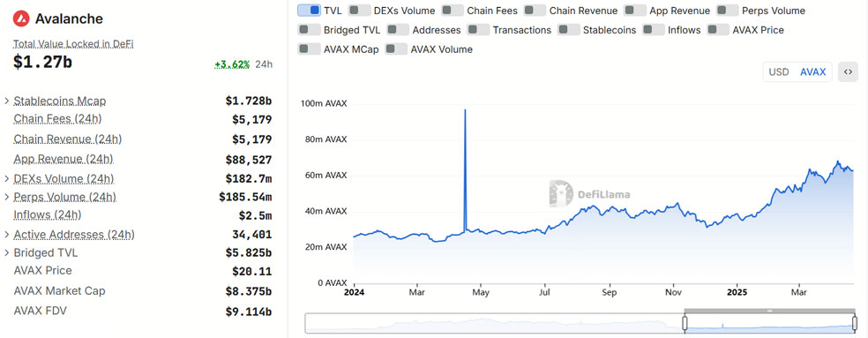The height and width of the screenshot is (338, 868).
Task: Click the $5.825b bridged TVL value
Action: [x=249, y=252]
